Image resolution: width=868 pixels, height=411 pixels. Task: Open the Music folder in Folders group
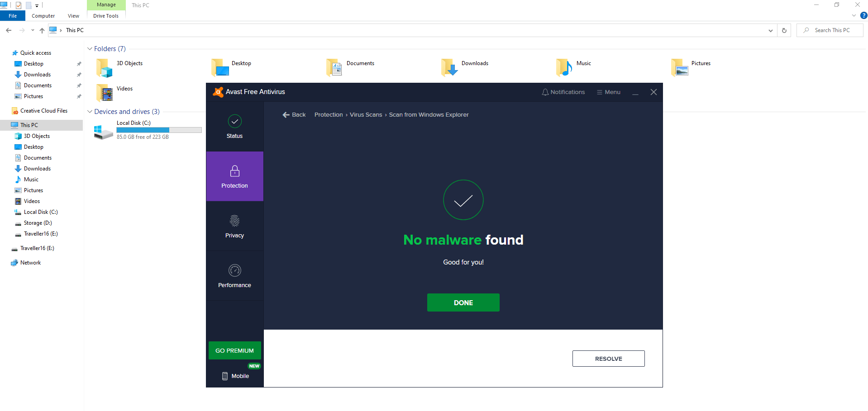(x=574, y=67)
